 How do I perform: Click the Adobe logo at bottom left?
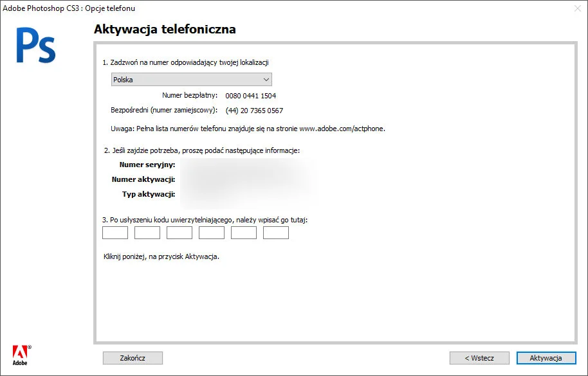[21, 354]
